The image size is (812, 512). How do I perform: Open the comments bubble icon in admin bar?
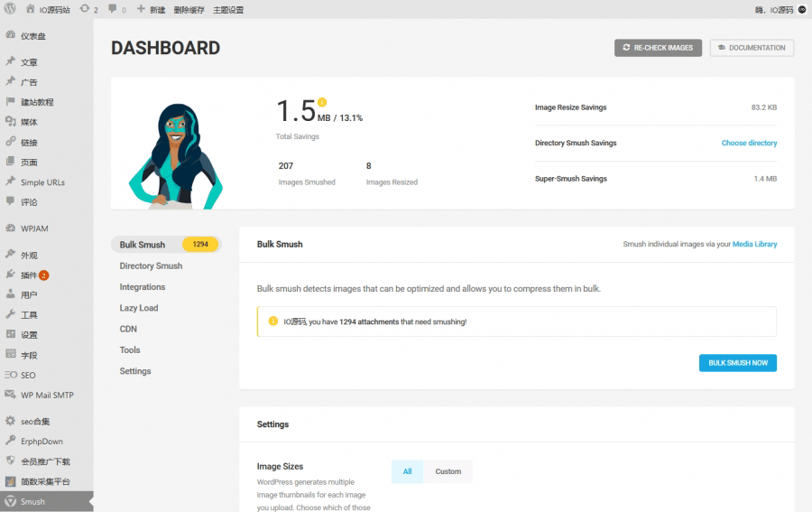(x=113, y=9)
